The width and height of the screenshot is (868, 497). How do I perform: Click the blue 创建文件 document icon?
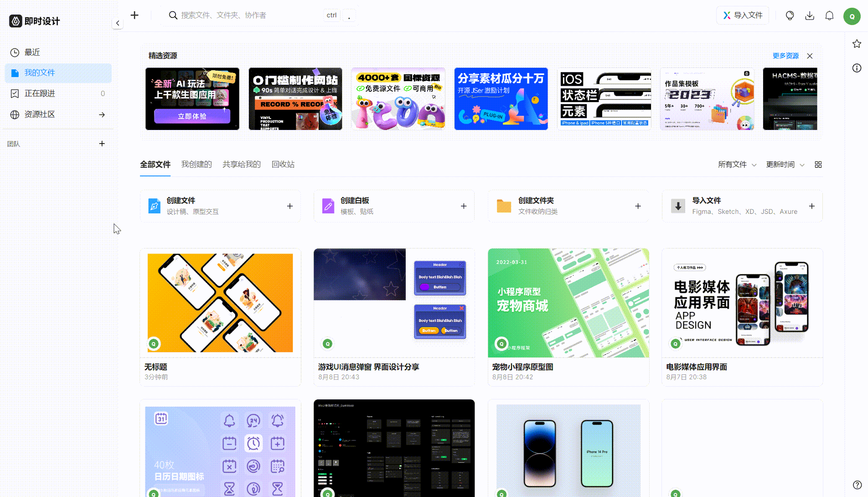pyautogui.click(x=155, y=206)
